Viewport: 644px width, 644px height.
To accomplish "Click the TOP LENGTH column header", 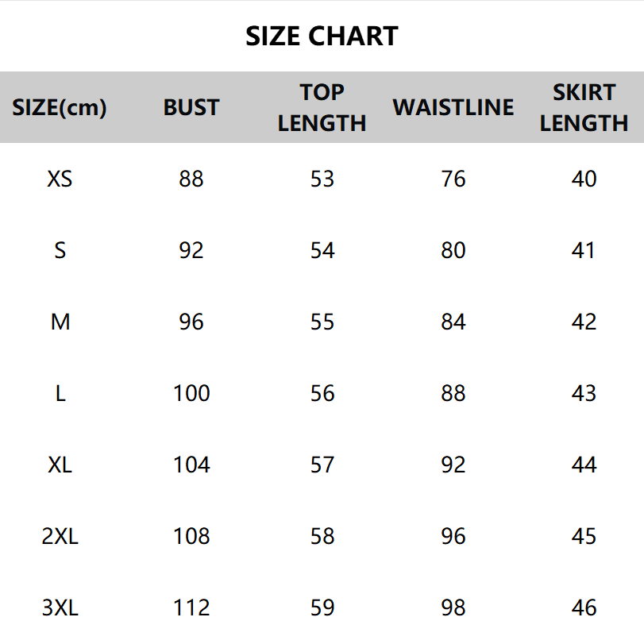I will 322,107.
